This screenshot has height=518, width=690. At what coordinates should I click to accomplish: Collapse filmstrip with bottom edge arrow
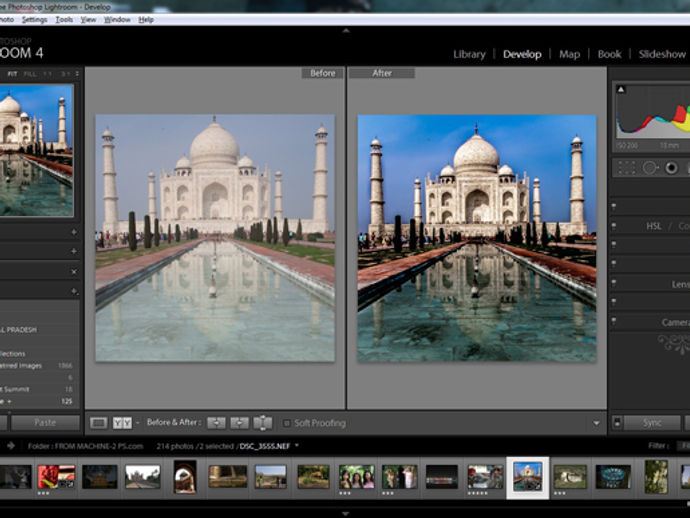346,514
